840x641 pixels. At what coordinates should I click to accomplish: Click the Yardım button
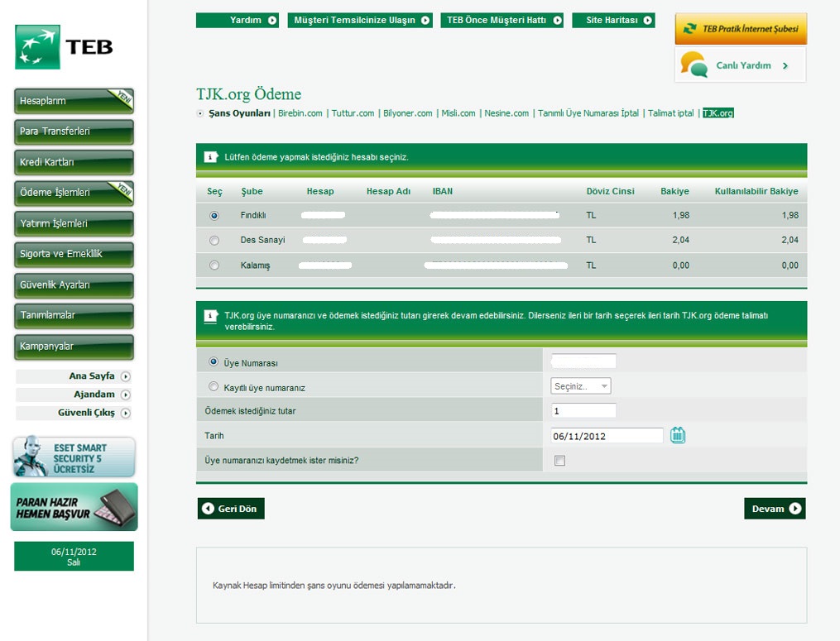238,21
